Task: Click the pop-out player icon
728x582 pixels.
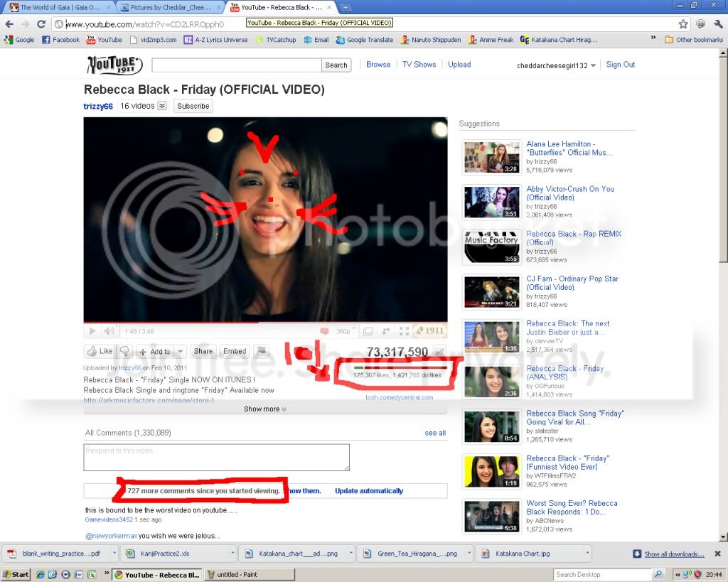Action: coord(386,331)
